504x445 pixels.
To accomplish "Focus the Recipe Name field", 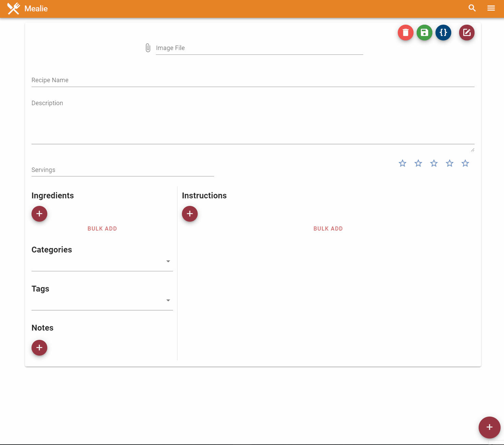I will 253,80.
